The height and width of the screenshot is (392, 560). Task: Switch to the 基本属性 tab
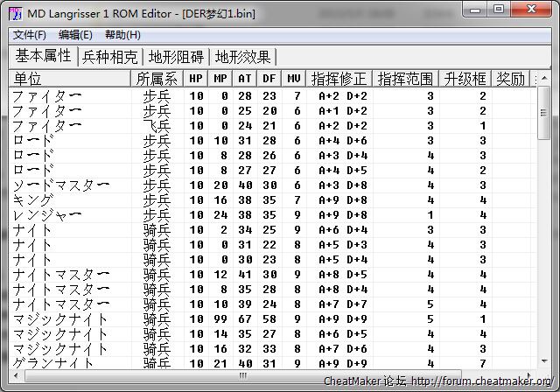[x=43, y=57]
